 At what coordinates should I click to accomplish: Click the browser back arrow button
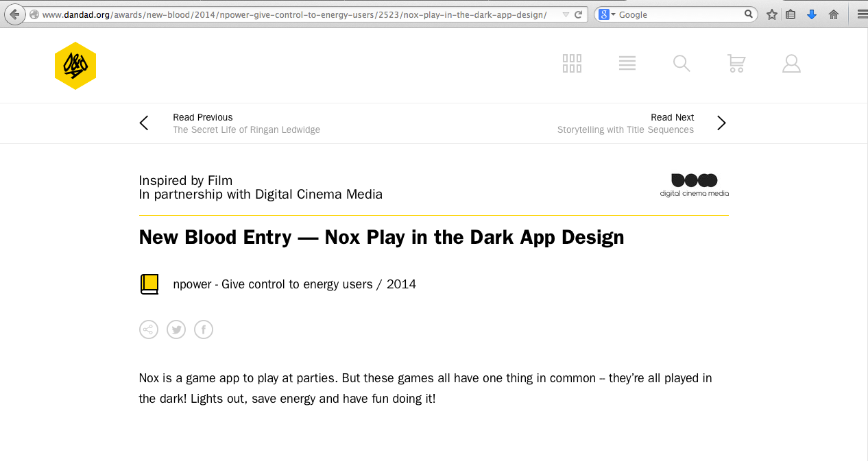[14, 14]
